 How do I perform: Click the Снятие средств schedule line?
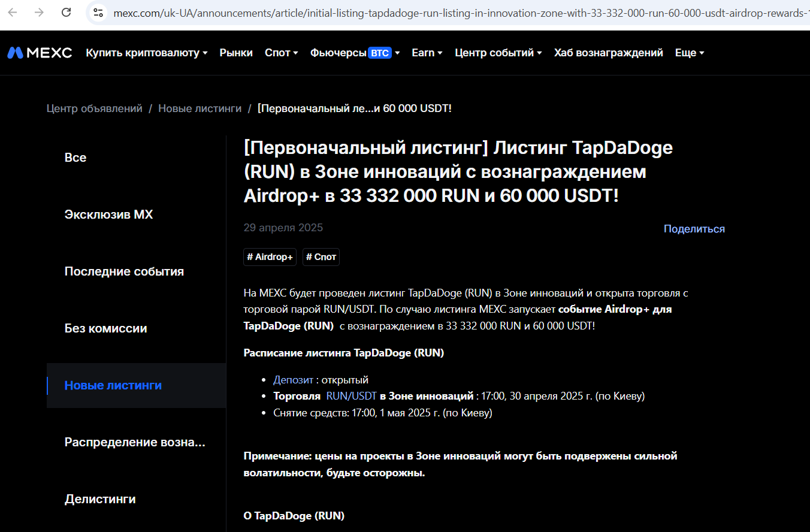point(383,413)
